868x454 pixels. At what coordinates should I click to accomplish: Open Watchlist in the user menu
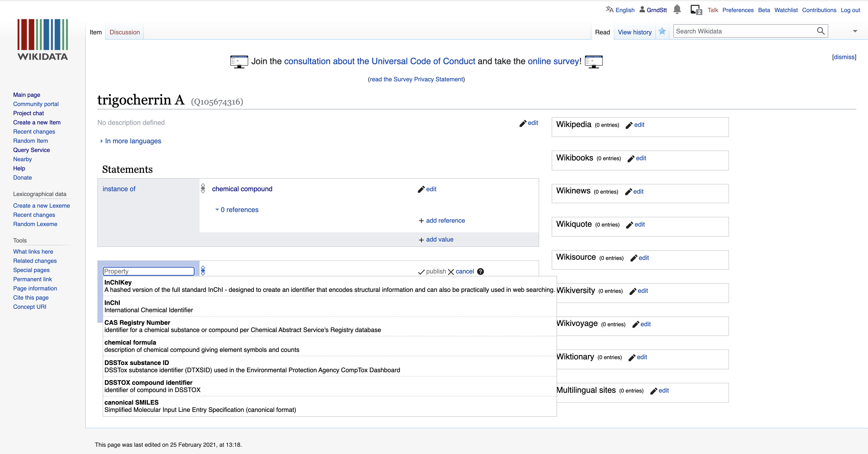pos(786,10)
